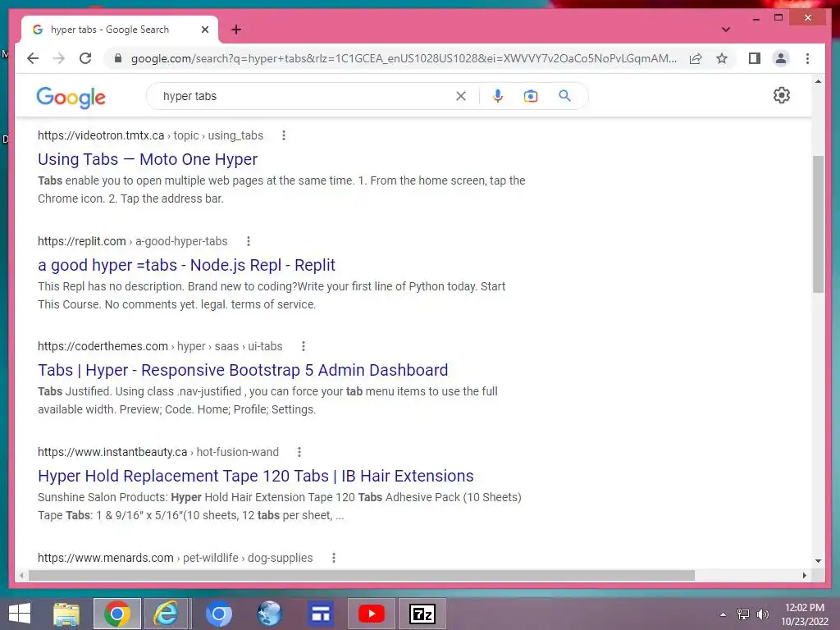
Task: Open network status tray icon
Action: coord(743,614)
